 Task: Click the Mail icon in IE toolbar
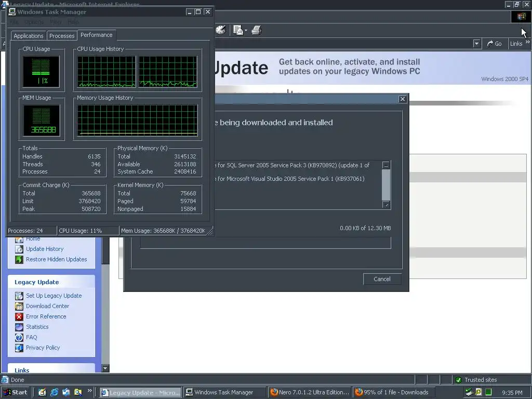[238, 30]
